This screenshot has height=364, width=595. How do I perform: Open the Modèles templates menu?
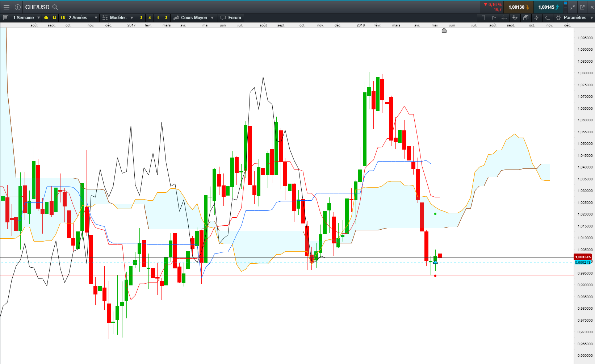[118, 18]
